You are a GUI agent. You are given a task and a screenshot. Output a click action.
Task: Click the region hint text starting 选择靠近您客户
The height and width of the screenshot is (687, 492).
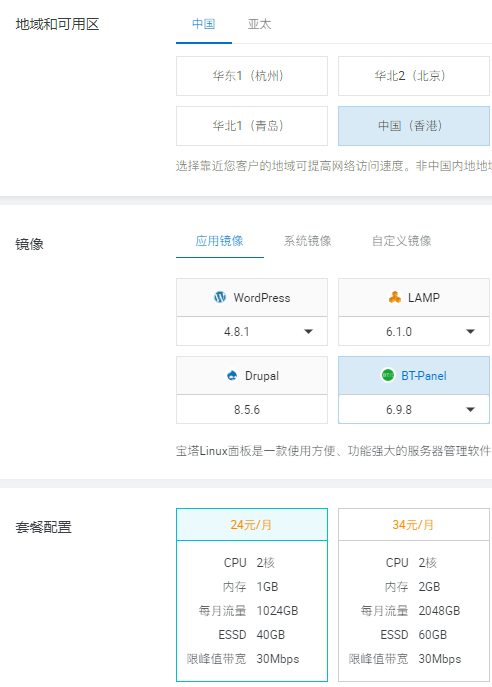(x=333, y=166)
